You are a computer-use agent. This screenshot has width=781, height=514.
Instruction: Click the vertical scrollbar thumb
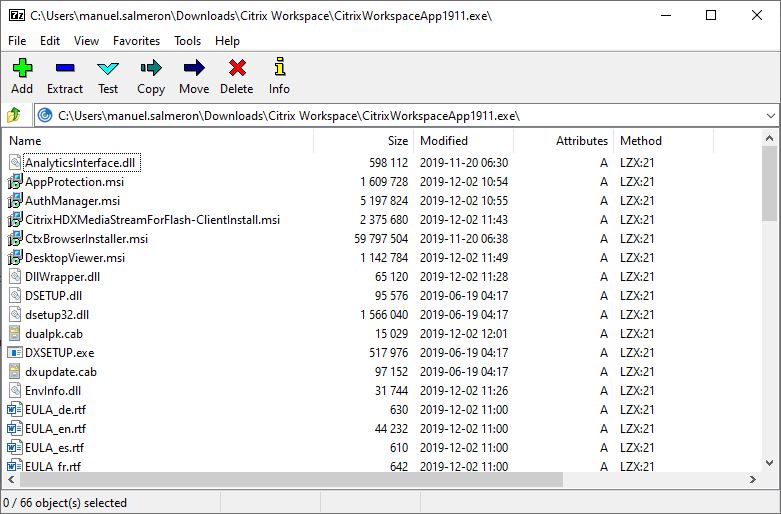pos(770,183)
